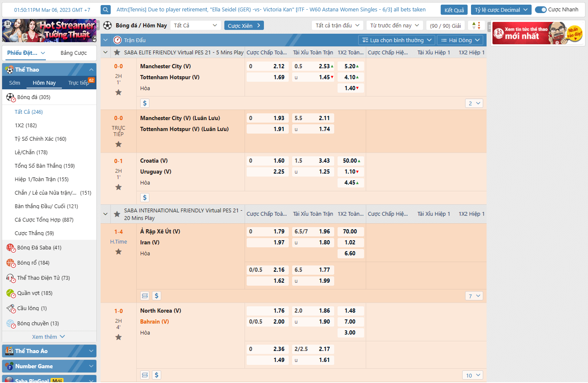Select Tỷ Số Chính Xác (160) market

coord(40,139)
